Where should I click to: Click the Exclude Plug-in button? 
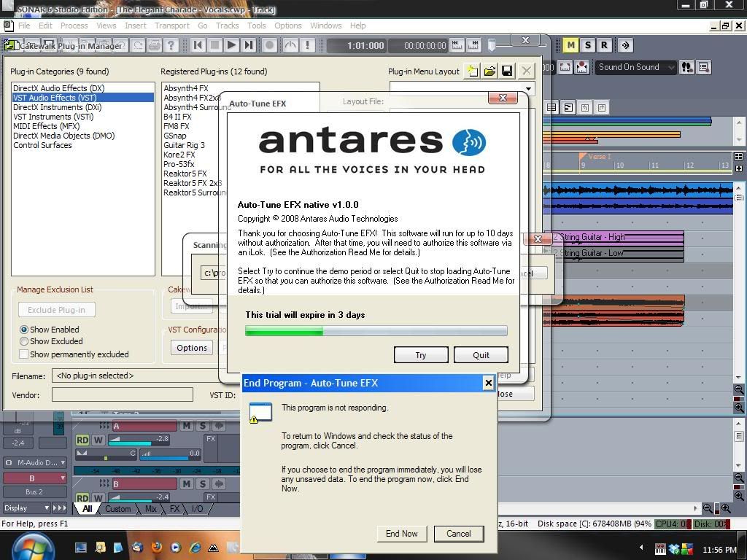click(x=57, y=309)
